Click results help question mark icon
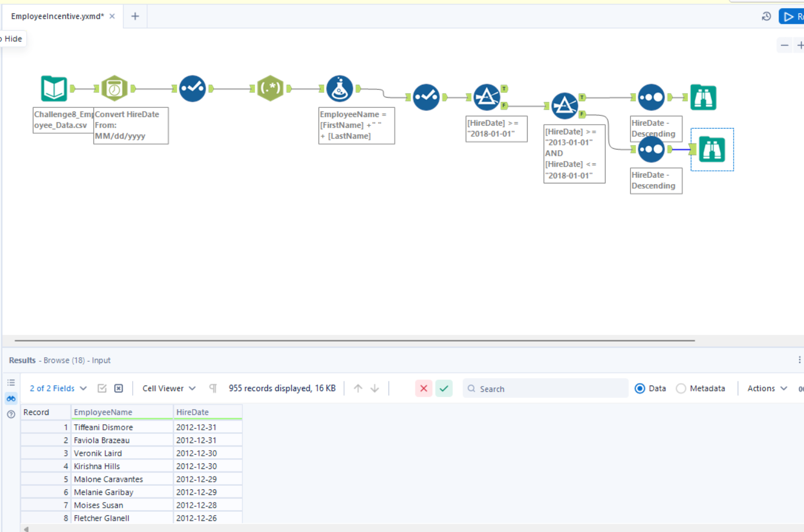Viewport: 804px width, 532px height. coord(11,414)
